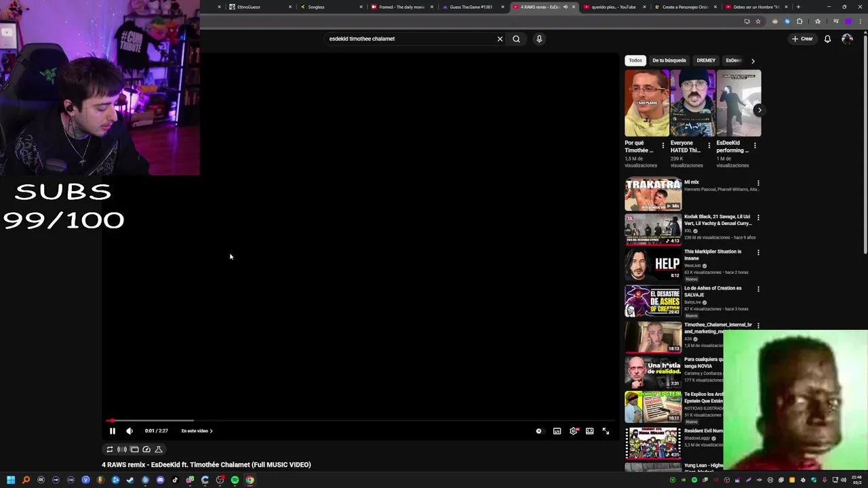Open the playback speed gauge icon
The width and height of the screenshot is (868, 488).
146,449
